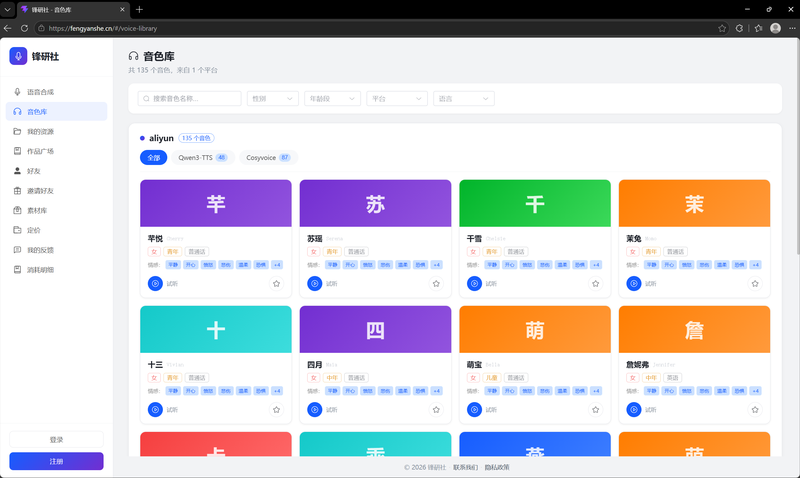The height and width of the screenshot is (478, 800).
Task: Open the browser profile avatar
Action: point(776,29)
